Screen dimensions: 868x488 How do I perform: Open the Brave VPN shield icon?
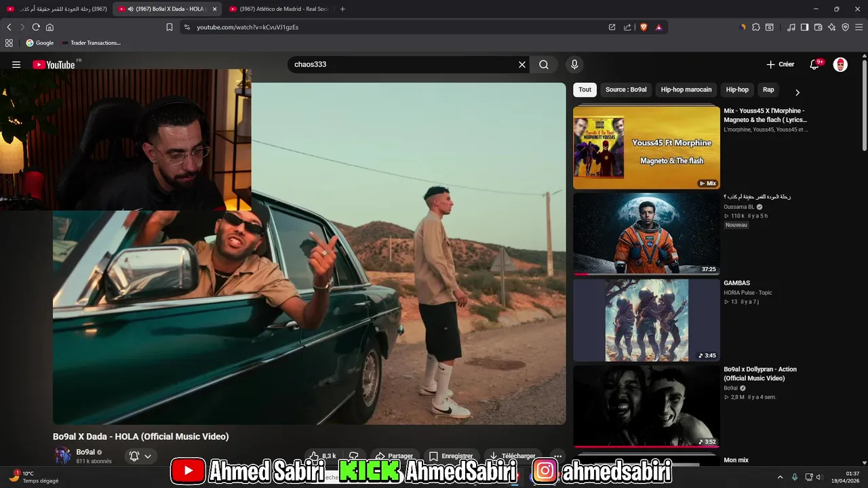point(845,27)
